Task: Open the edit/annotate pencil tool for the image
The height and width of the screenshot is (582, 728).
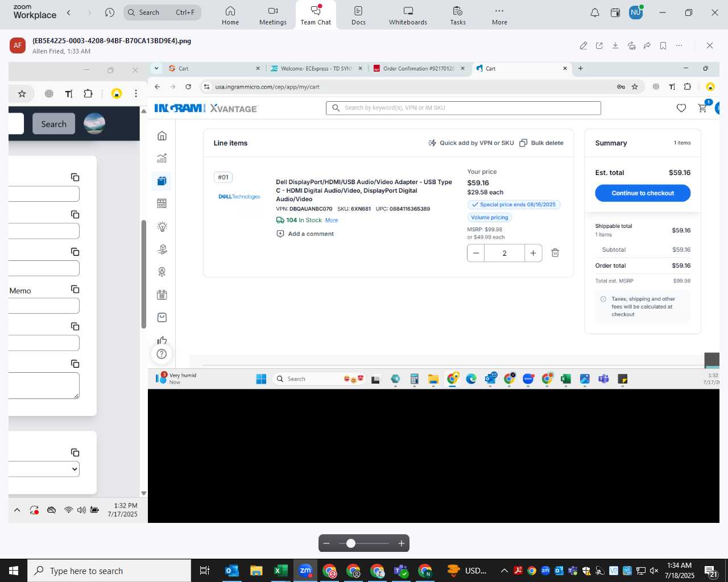Action: [x=583, y=45]
